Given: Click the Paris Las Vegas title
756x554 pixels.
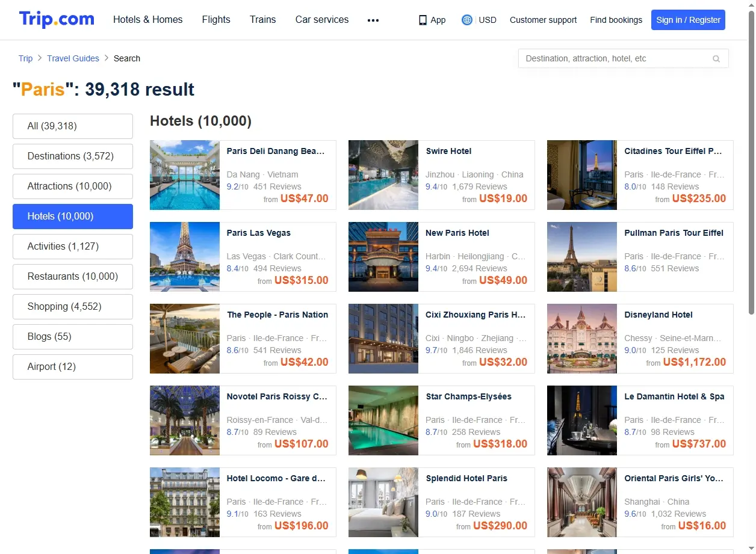Looking at the screenshot, I should point(259,233).
